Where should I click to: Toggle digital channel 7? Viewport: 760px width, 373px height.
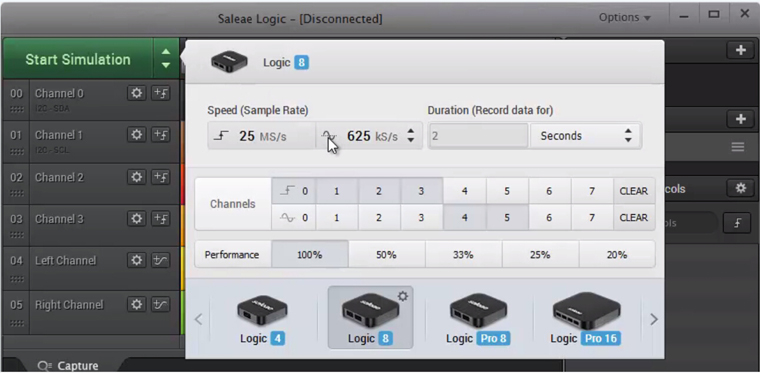(x=592, y=191)
